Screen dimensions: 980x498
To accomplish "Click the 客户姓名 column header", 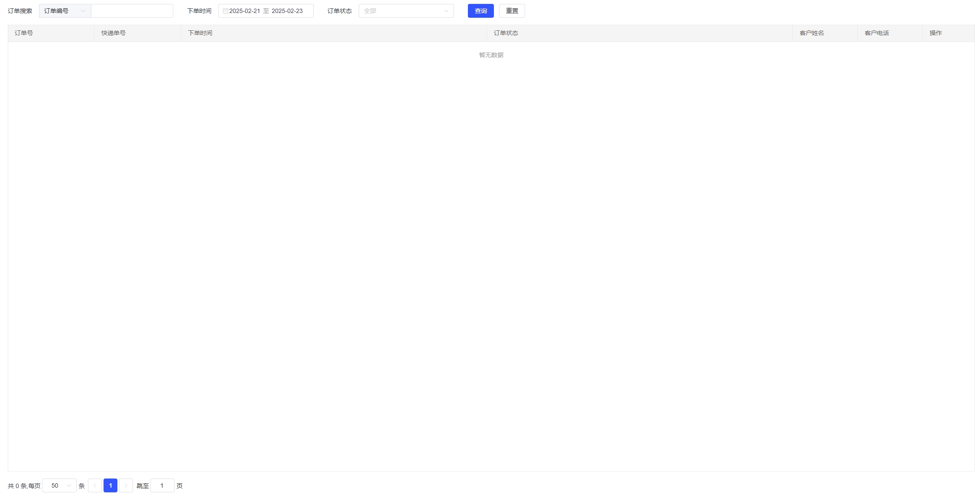I will click(812, 33).
